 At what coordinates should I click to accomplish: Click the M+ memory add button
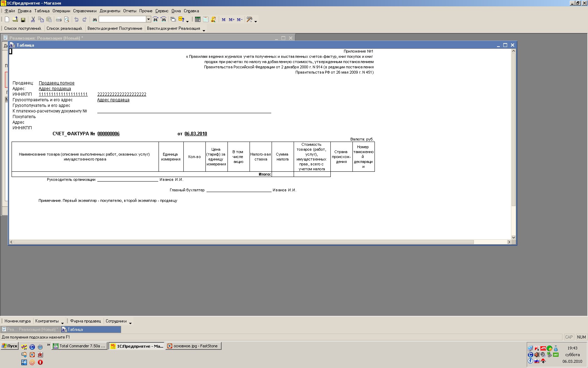(x=231, y=20)
